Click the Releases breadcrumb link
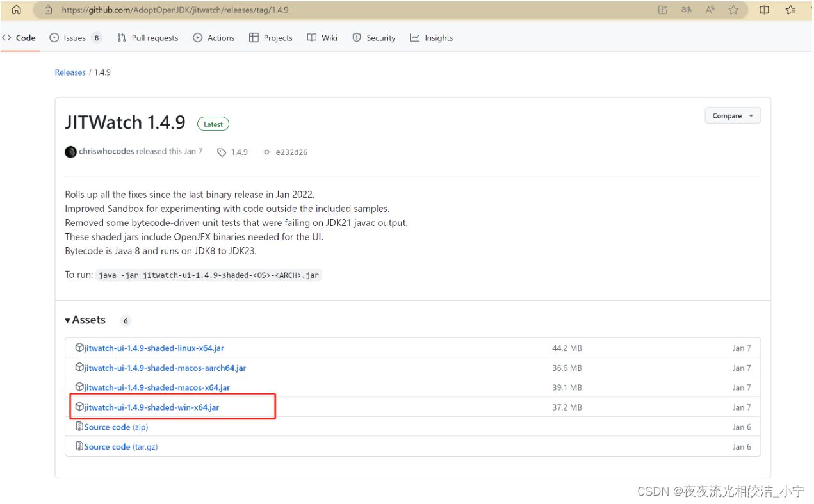The width and height of the screenshot is (814, 504). tap(70, 72)
